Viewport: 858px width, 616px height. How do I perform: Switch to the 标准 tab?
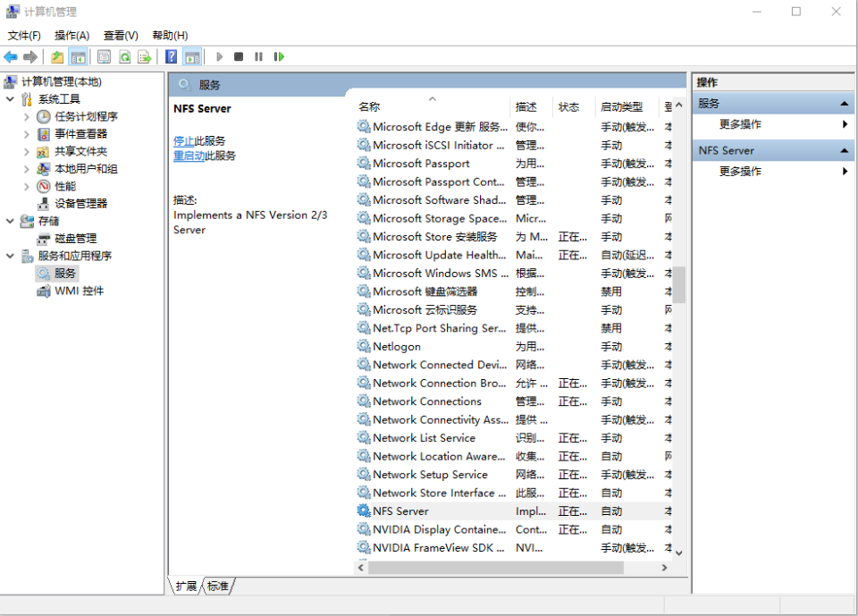coord(218,586)
